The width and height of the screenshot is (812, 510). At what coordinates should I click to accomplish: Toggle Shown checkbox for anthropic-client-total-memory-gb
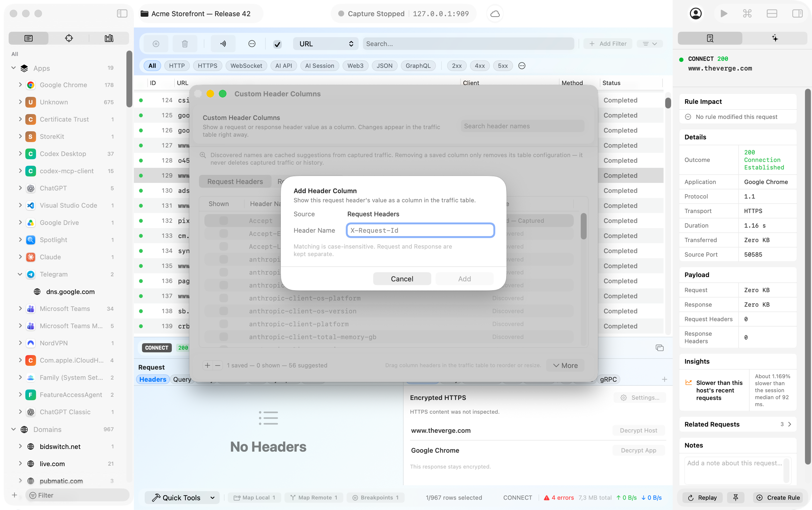[224, 337]
